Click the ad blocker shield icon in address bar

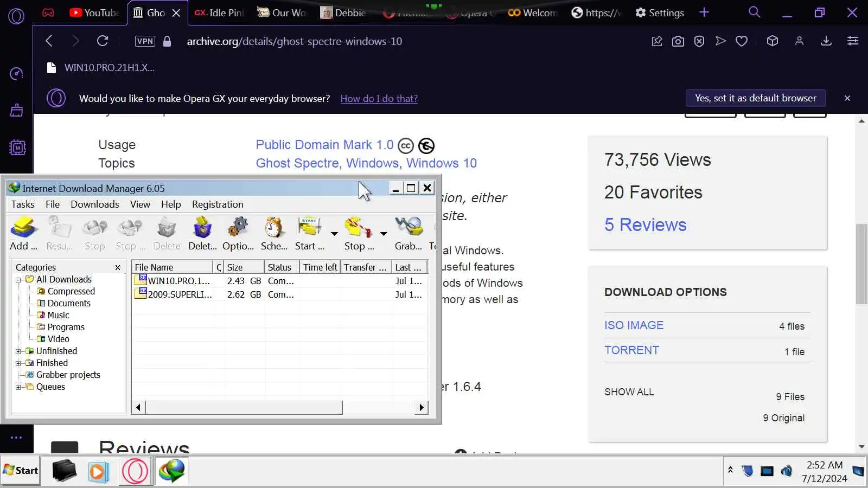pyautogui.click(x=699, y=41)
